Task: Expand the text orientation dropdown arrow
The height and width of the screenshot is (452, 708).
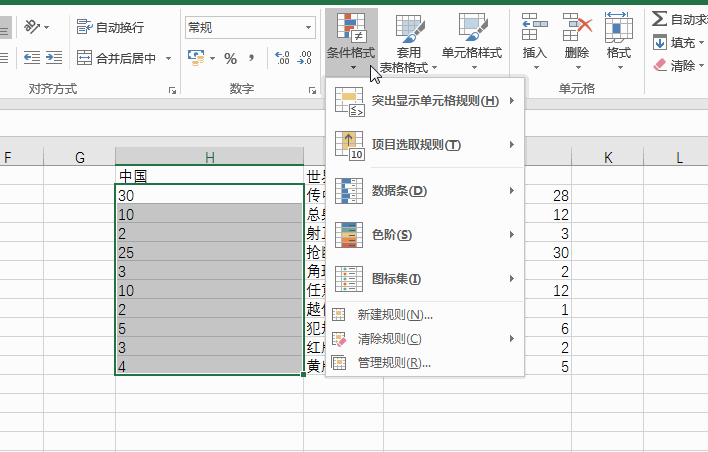Action: (47, 28)
